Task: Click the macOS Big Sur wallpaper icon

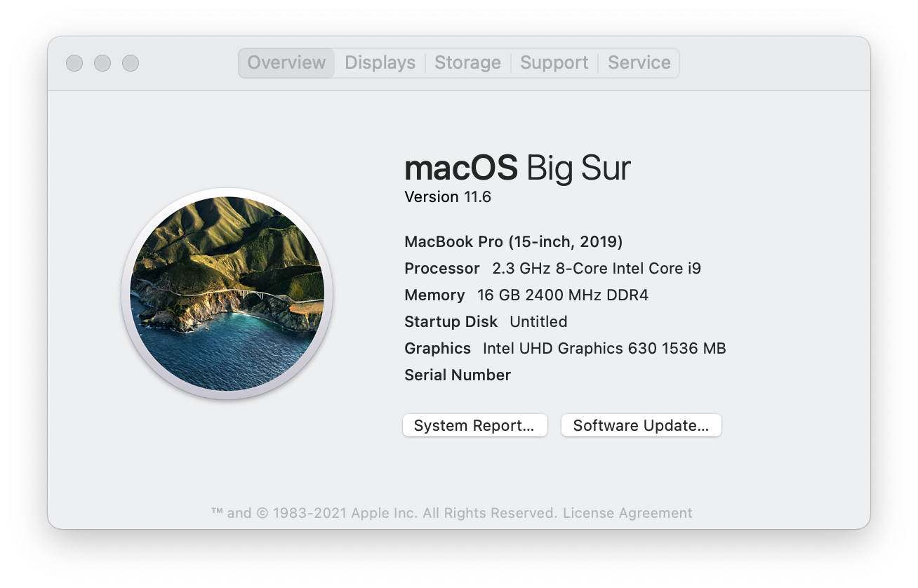Action: 227,294
